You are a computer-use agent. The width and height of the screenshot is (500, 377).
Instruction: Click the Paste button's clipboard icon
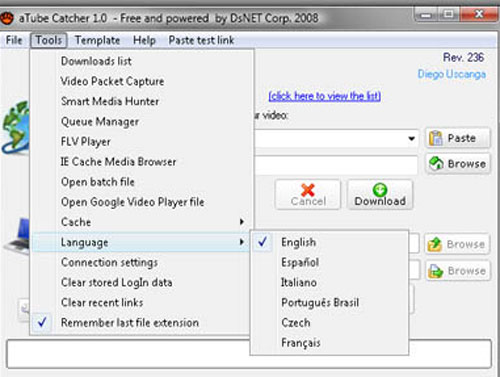(x=436, y=138)
